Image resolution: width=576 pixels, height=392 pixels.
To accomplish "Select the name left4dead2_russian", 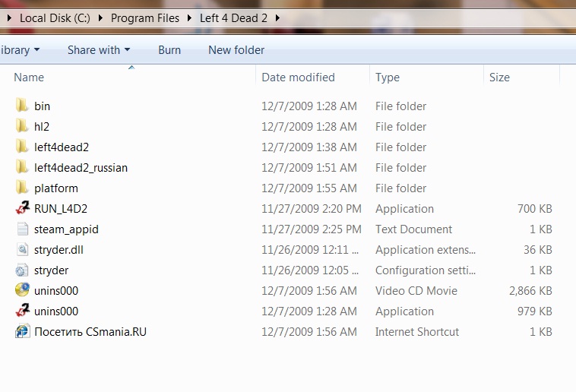I will [81, 168].
